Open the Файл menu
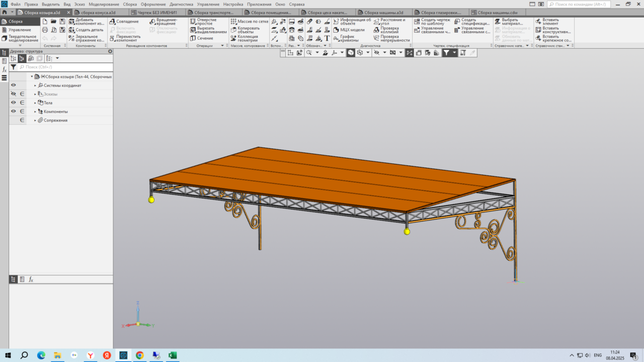Screen dimensions: 644x362 coord(15,4)
